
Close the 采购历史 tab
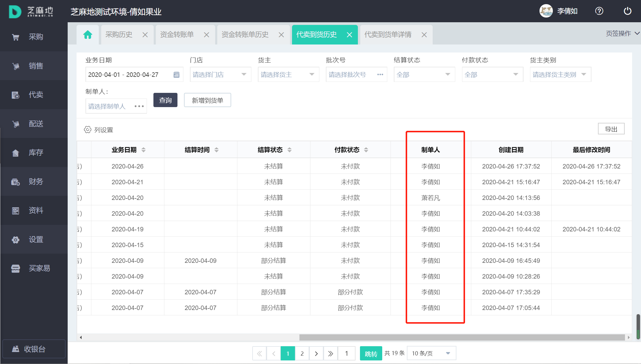(x=145, y=35)
